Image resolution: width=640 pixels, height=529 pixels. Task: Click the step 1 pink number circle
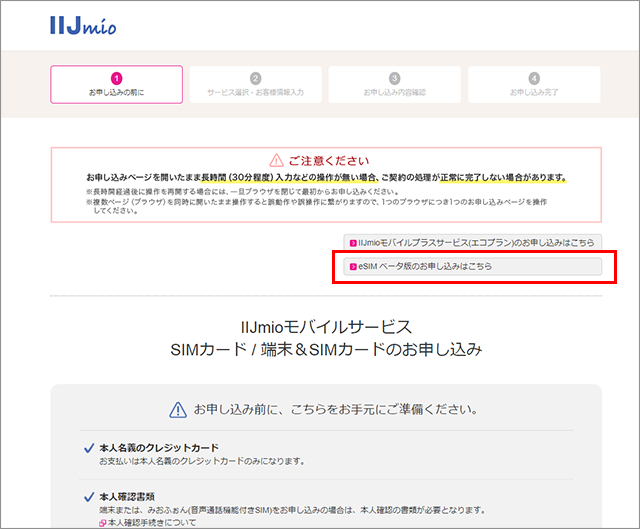coord(116,78)
